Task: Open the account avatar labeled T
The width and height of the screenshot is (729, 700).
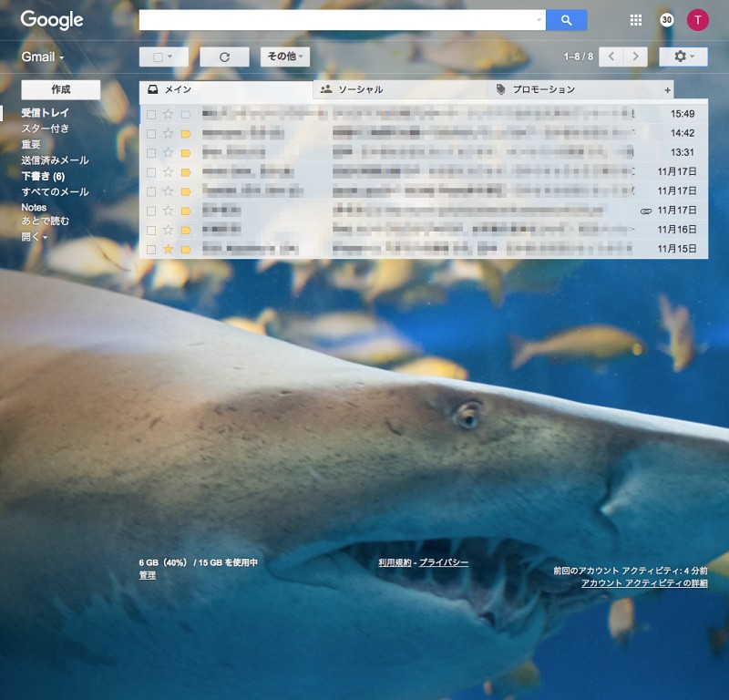Action: 697,20
